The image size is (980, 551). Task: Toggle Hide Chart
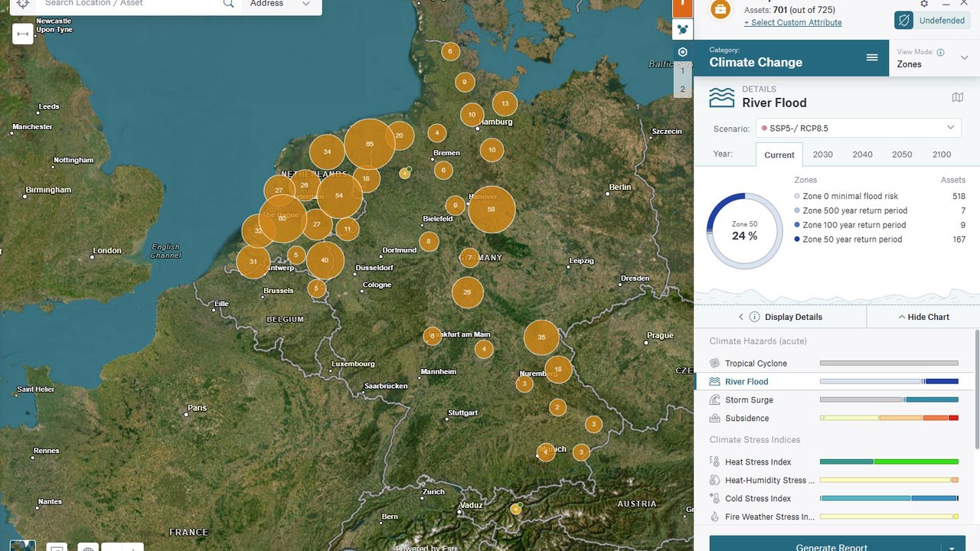coord(923,317)
